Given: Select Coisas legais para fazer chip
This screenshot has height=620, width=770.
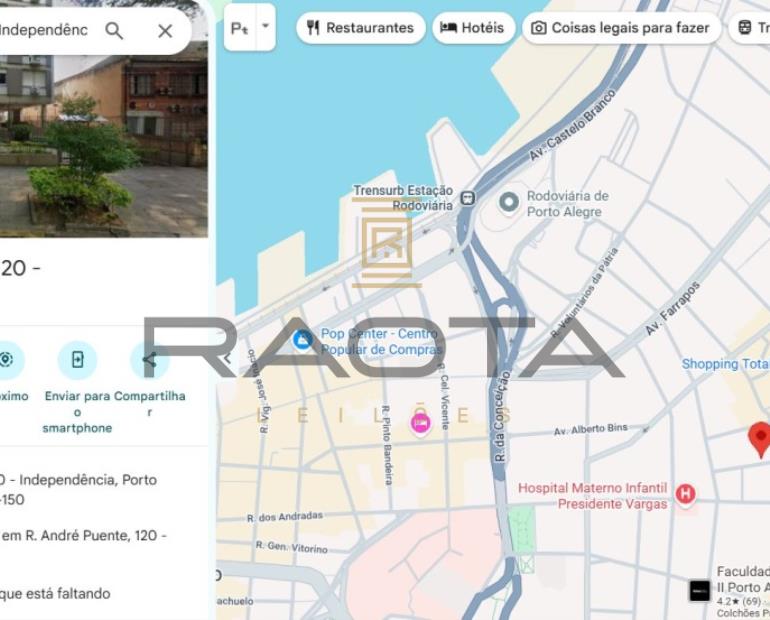Looking at the screenshot, I should click(x=622, y=28).
